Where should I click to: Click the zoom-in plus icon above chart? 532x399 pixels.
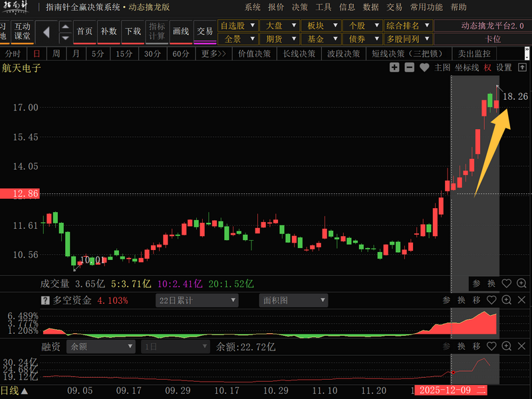394,67
